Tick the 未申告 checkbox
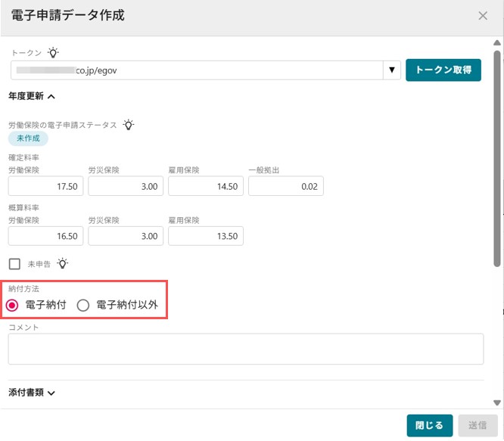504x441 pixels. point(14,264)
